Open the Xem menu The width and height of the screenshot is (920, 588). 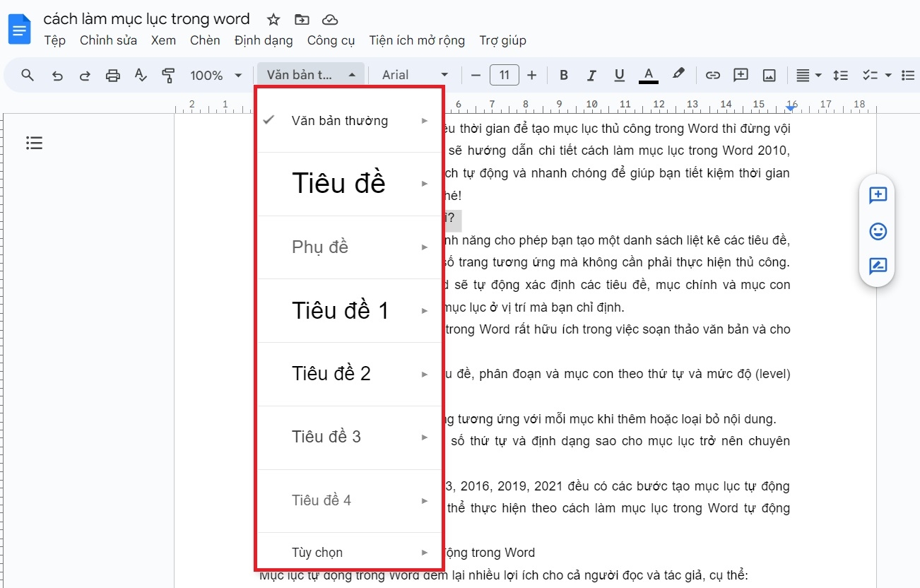163,40
